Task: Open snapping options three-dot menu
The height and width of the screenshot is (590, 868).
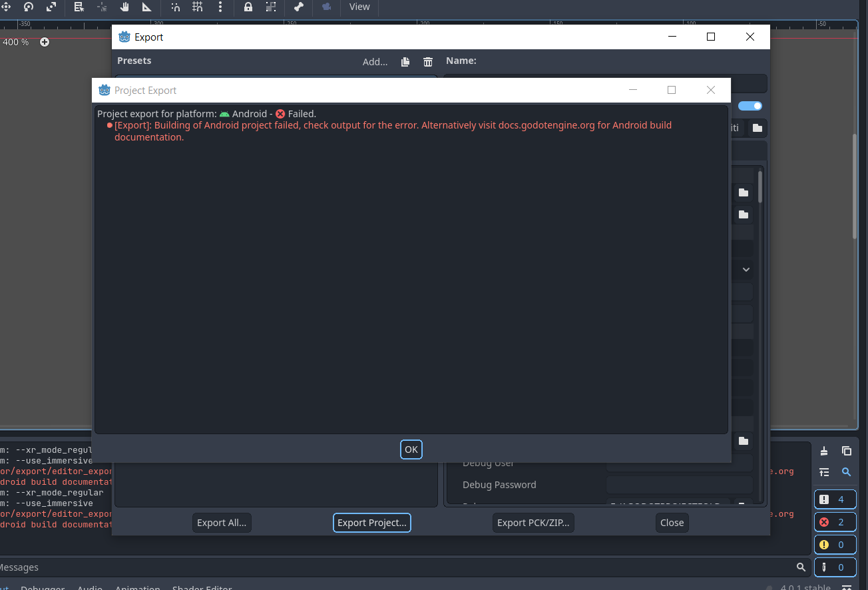Action: [x=220, y=7]
